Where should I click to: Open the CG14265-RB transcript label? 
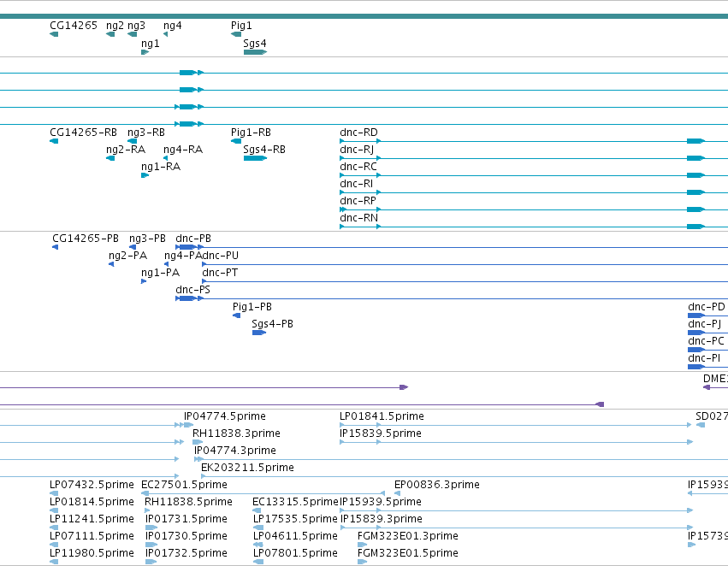click(83, 133)
